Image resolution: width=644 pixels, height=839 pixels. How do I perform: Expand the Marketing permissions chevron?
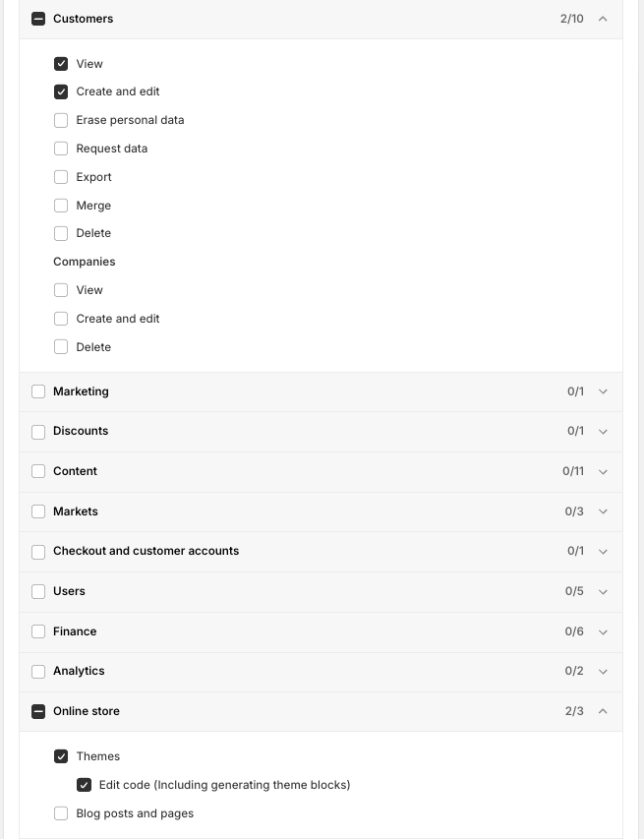[x=603, y=391]
